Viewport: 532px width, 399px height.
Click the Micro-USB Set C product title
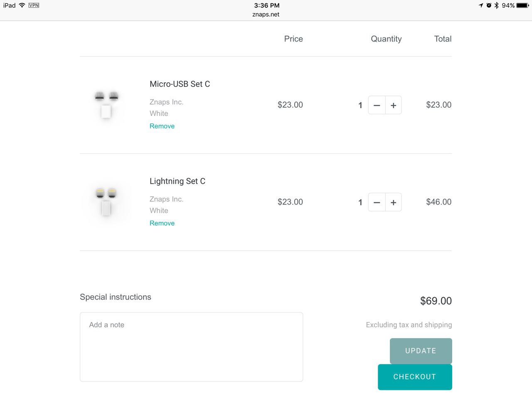(180, 84)
